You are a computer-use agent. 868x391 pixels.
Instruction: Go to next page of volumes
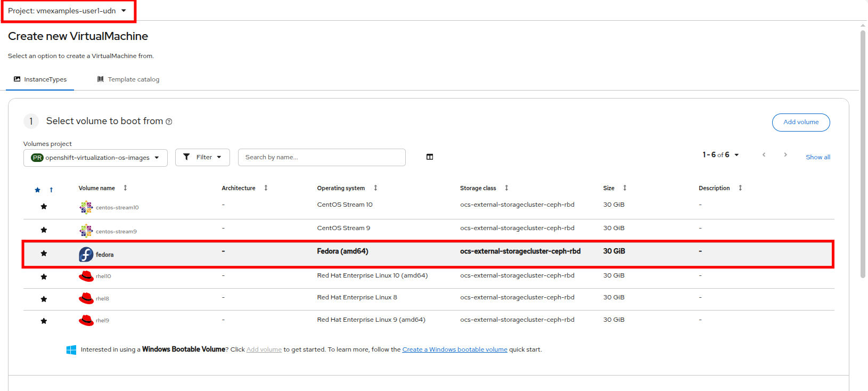(785, 154)
